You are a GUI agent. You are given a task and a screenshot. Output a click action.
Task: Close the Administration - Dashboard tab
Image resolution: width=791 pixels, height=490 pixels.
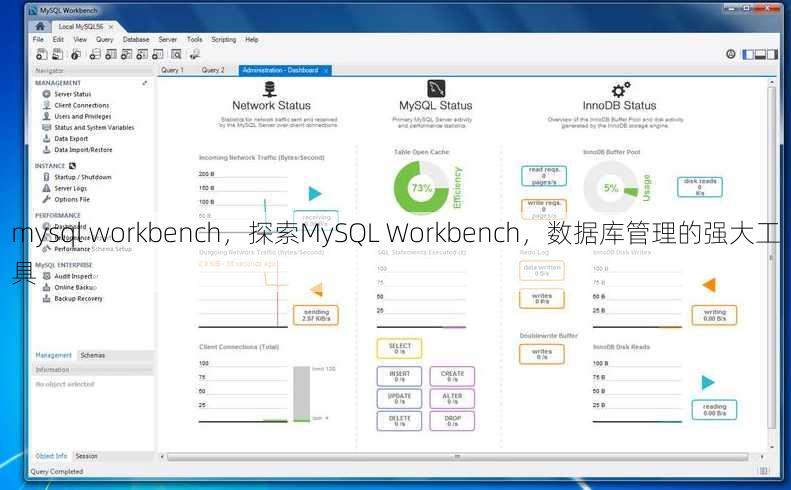coord(325,71)
